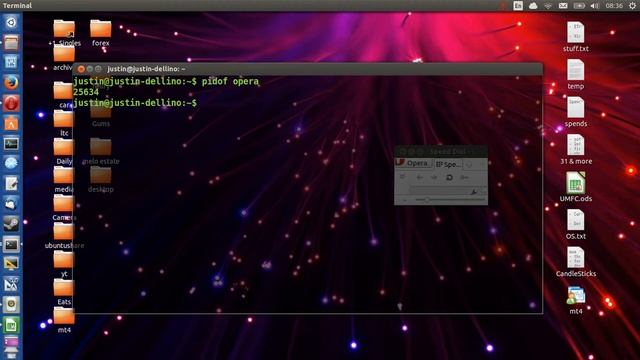Select CandleSticks file on desktop

point(576,262)
